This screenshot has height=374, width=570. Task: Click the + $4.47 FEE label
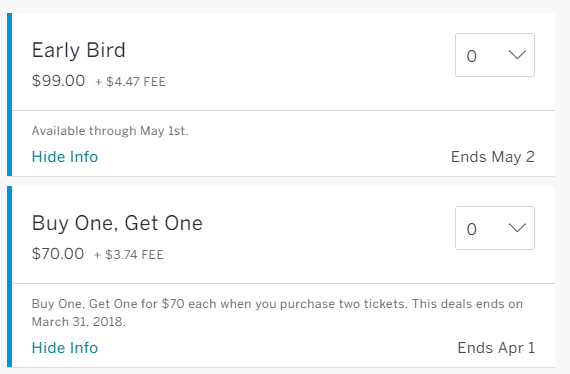tap(131, 82)
